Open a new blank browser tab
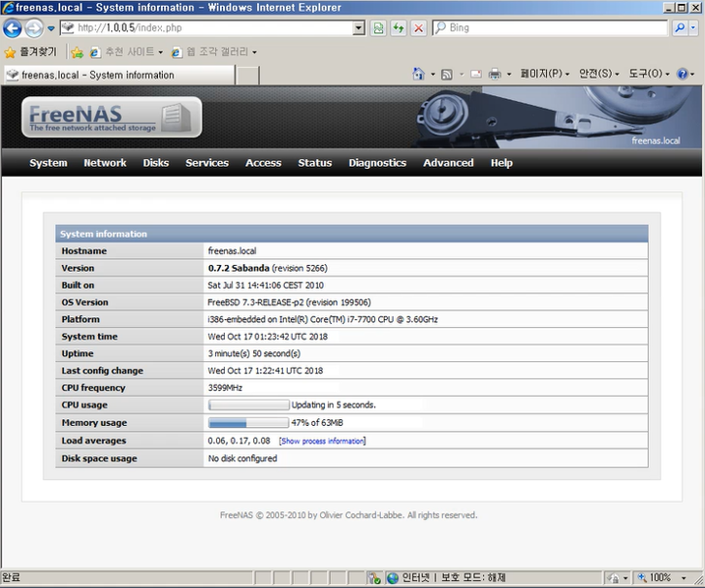The width and height of the screenshot is (705, 588). [x=247, y=76]
